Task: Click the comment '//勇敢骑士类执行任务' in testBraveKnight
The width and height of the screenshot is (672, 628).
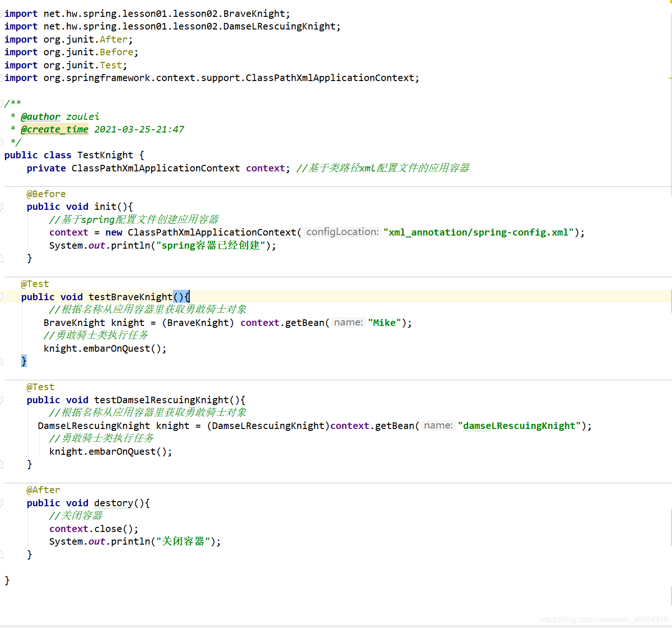Action: [x=96, y=335]
